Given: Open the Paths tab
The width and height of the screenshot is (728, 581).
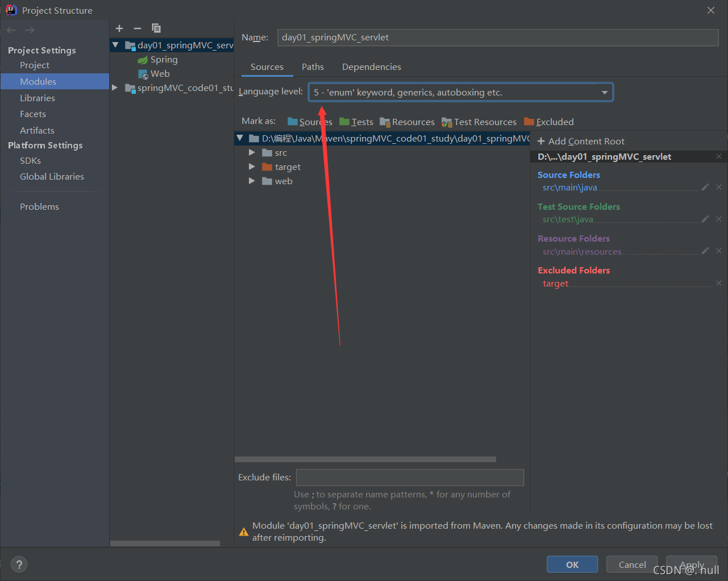Looking at the screenshot, I should pyautogui.click(x=313, y=67).
